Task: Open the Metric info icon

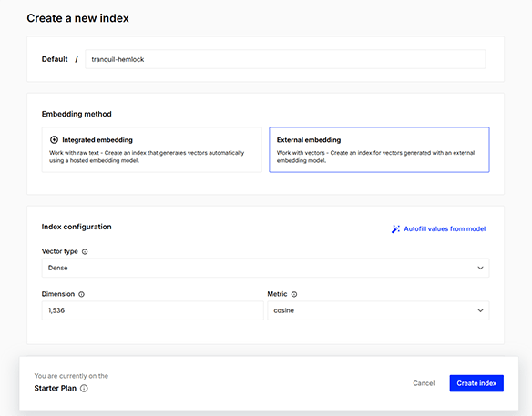Action: (294, 294)
